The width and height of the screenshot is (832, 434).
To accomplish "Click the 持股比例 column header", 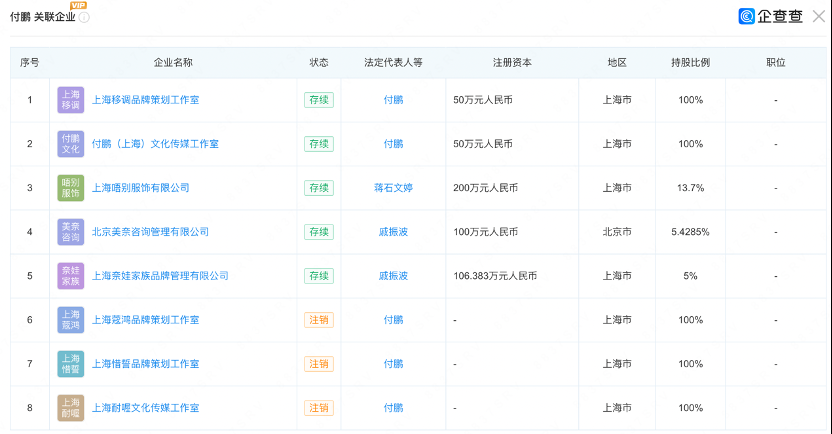I will pyautogui.click(x=690, y=63).
